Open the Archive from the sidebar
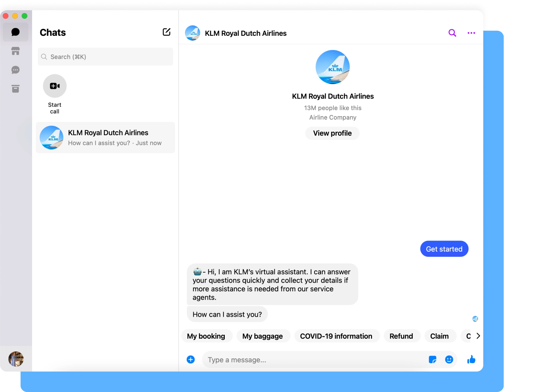 (x=16, y=89)
